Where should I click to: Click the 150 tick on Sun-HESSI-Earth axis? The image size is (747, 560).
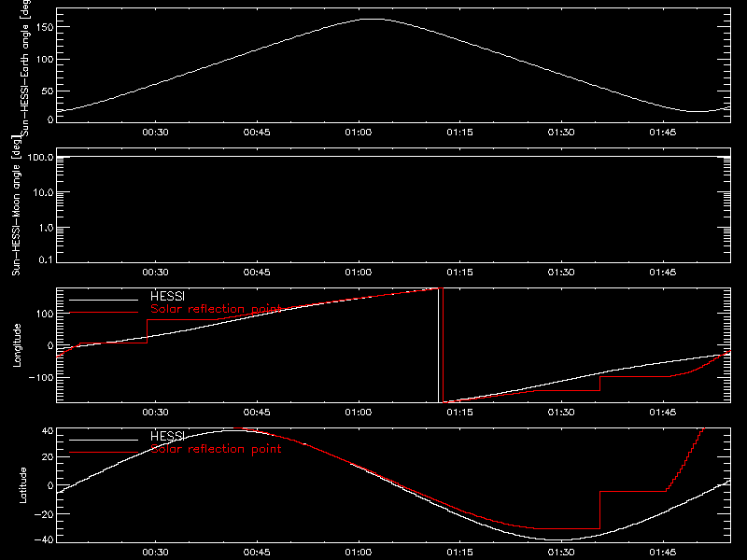[45, 27]
